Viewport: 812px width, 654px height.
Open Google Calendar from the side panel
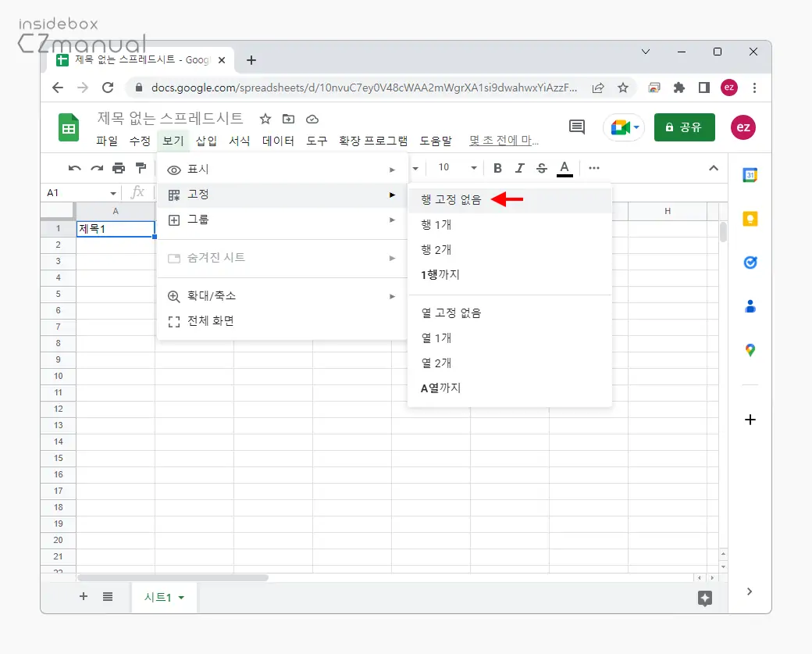coord(750,176)
